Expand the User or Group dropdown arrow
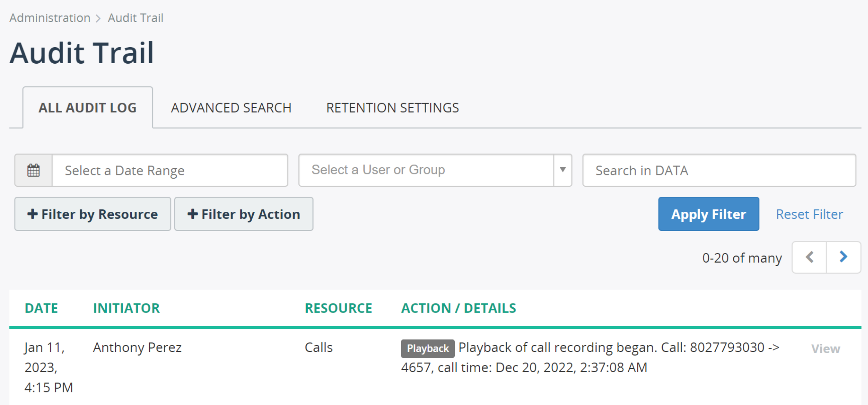Viewport: 868px width, 405px height. click(563, 170)
